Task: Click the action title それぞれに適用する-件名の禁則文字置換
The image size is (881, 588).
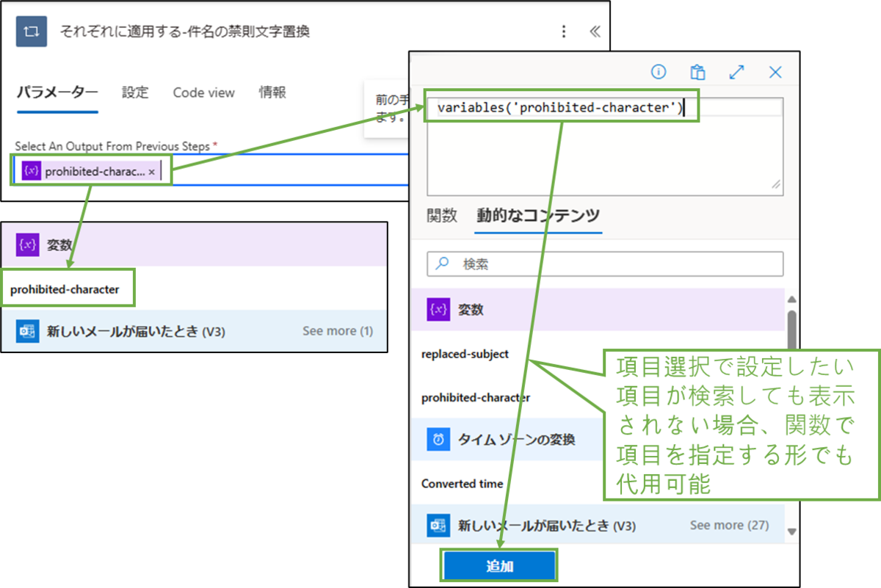Action: click(184, 32)
